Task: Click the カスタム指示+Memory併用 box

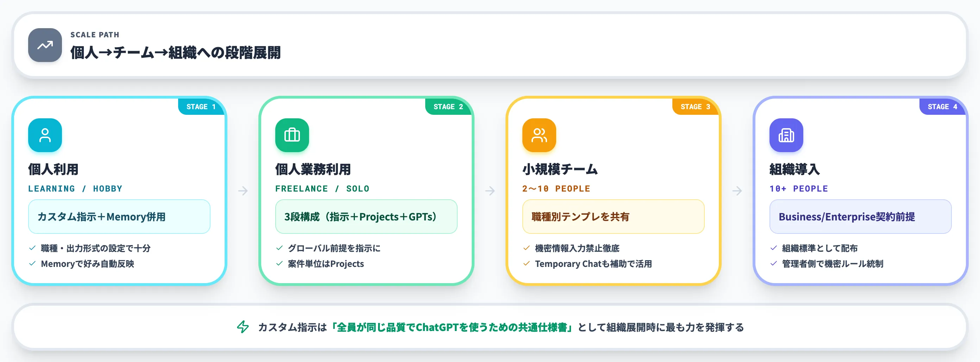Action: (119, 217)
